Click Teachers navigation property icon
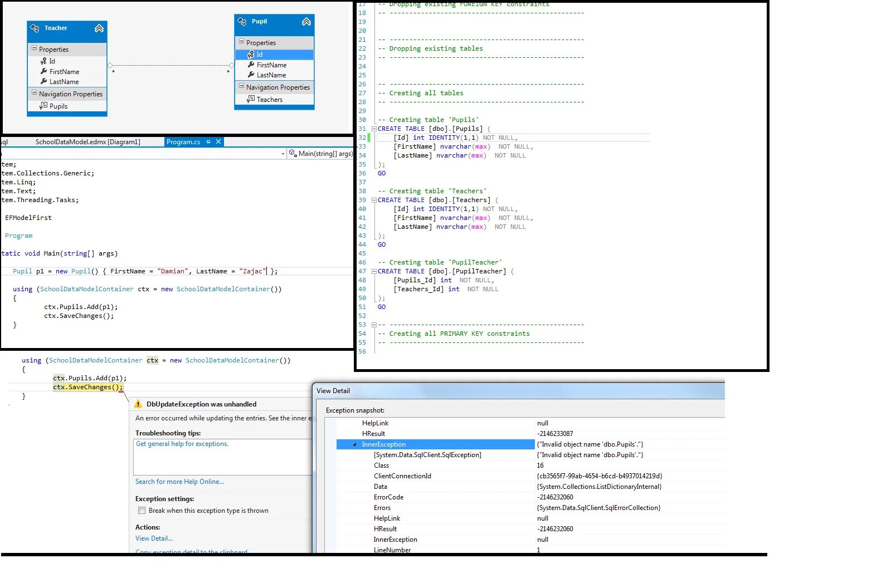Screen dimensions: 896x588 coord(251,99)
